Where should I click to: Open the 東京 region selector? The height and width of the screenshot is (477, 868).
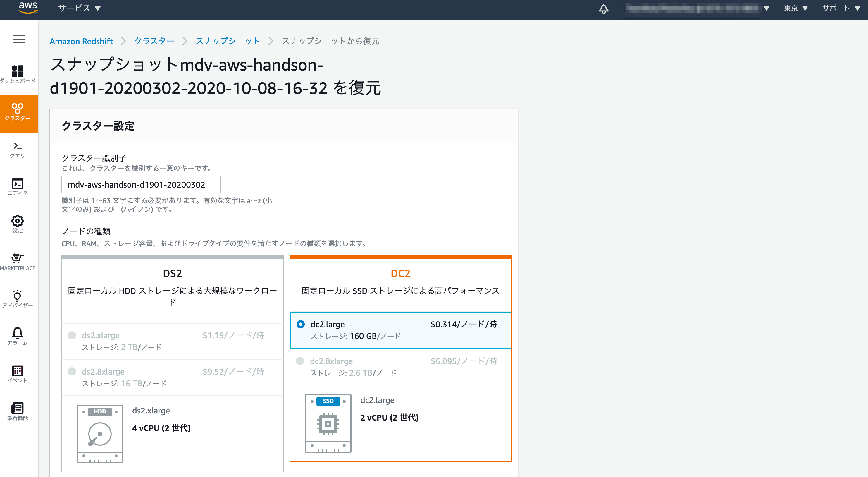(795, 8)
